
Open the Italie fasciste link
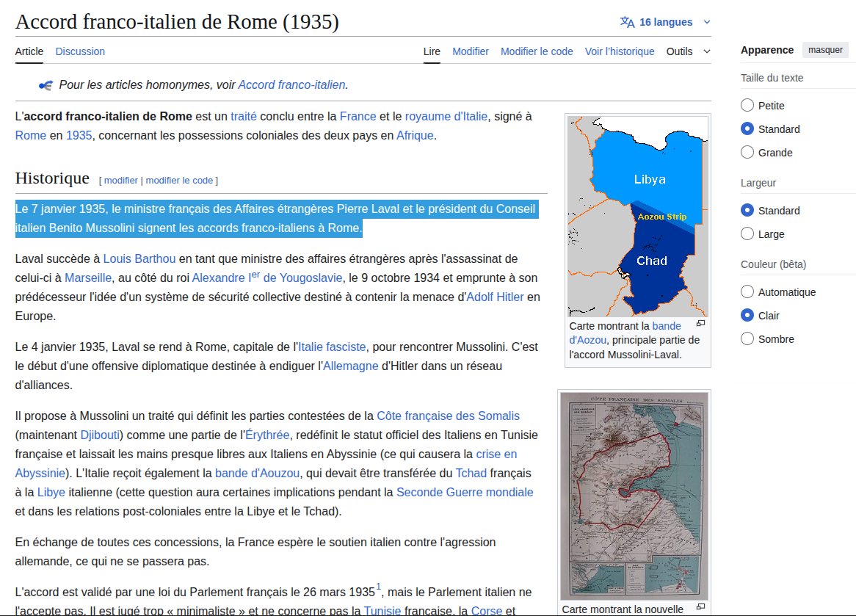[332, 347]
